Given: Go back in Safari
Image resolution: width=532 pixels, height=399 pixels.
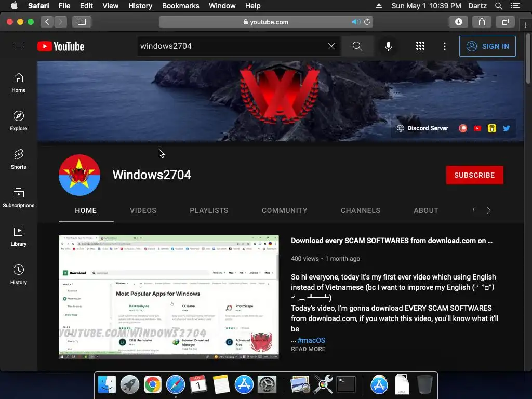Looking at the screenshot, I should tap(47, 22).
